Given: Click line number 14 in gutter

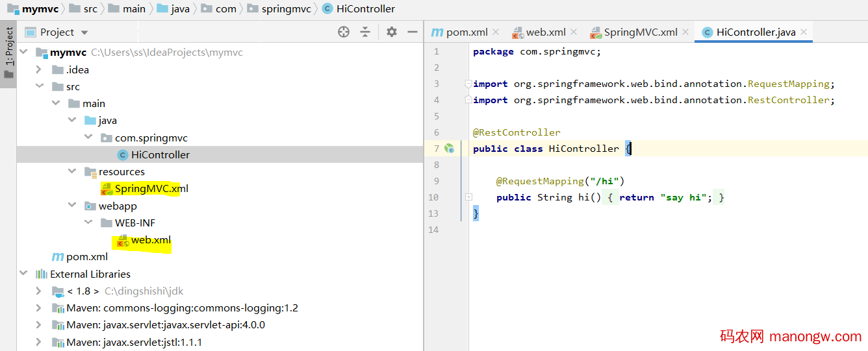Looking at the screenshot, I should coord(434,230).
